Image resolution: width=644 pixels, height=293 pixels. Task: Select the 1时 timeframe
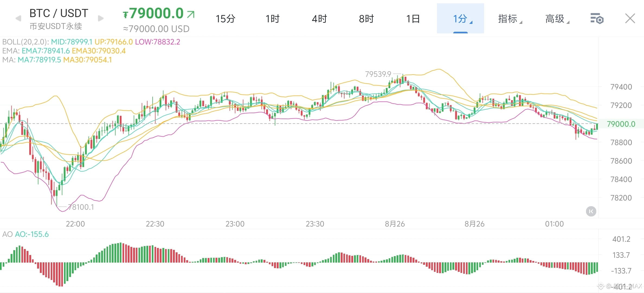272,19
